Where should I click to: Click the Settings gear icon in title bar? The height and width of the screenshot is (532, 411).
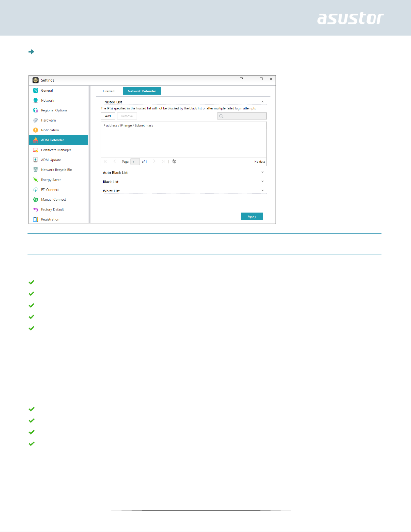[x=36, y=80]
